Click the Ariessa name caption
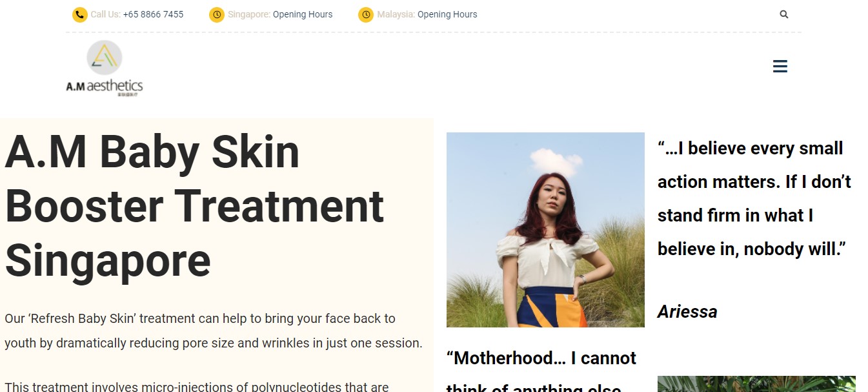 pos(687,312)
